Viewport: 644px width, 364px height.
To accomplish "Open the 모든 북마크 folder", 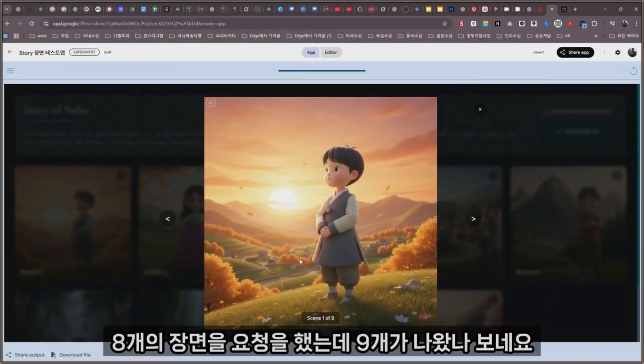I will [624, 36].
